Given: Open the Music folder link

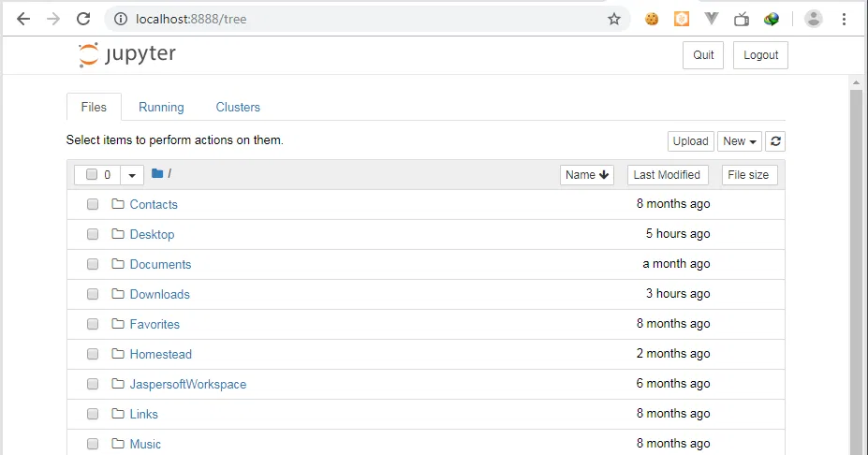Looking at the screenshot, I should click(x=145, y=444).
